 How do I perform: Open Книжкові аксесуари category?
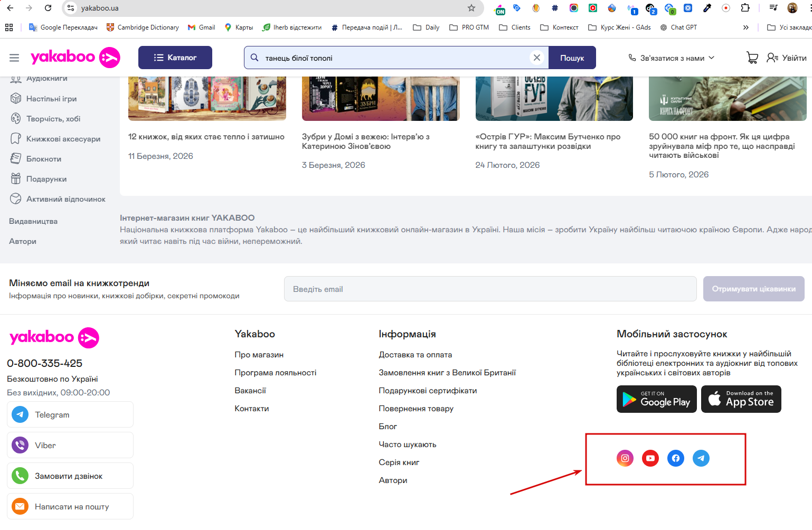tap(55, 139)
